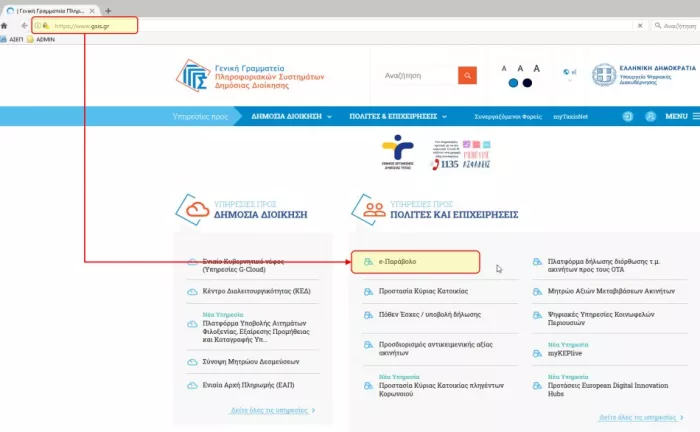Go back with the browser arrow
This screenshot has width=700, height=432.
pos(24,26)
